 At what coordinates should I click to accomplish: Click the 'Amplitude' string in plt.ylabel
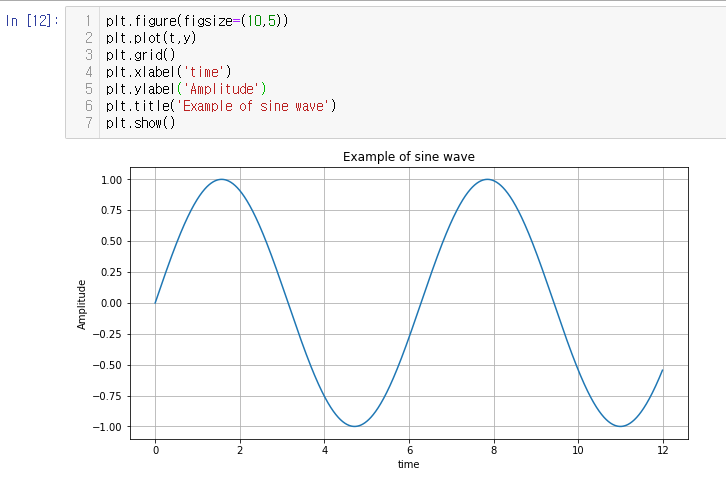pyautogui.click(x=222, y=88)
